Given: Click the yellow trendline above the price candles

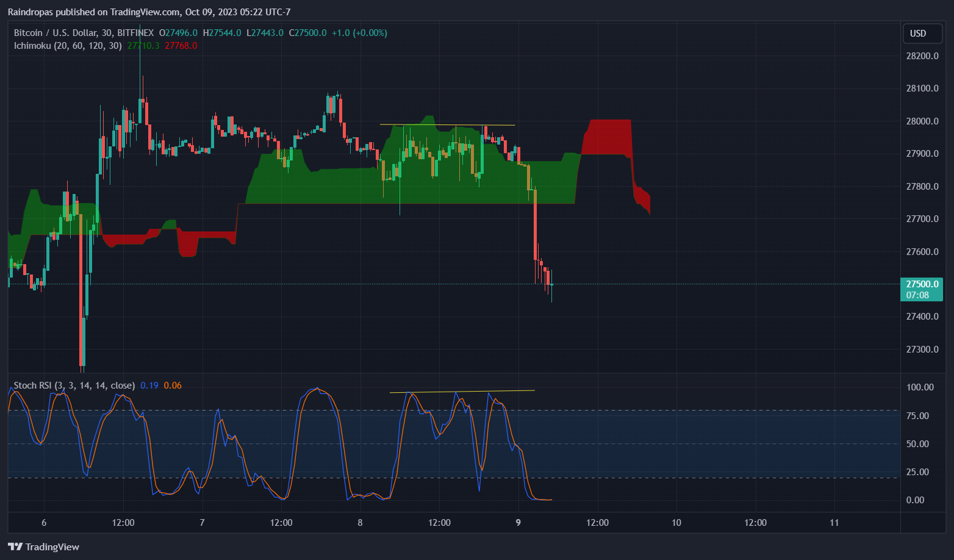Looking at the screenshot, I should click(447, 124).
